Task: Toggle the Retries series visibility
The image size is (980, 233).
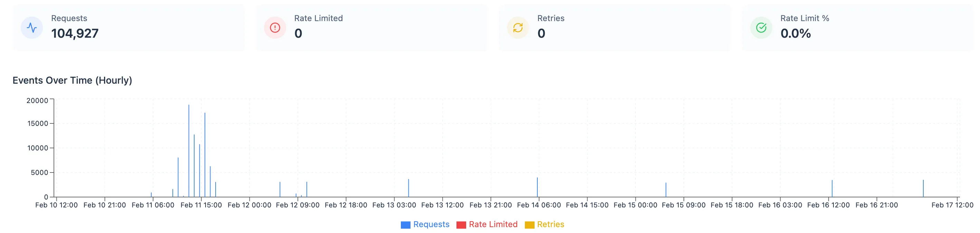Action: (551, 225)
